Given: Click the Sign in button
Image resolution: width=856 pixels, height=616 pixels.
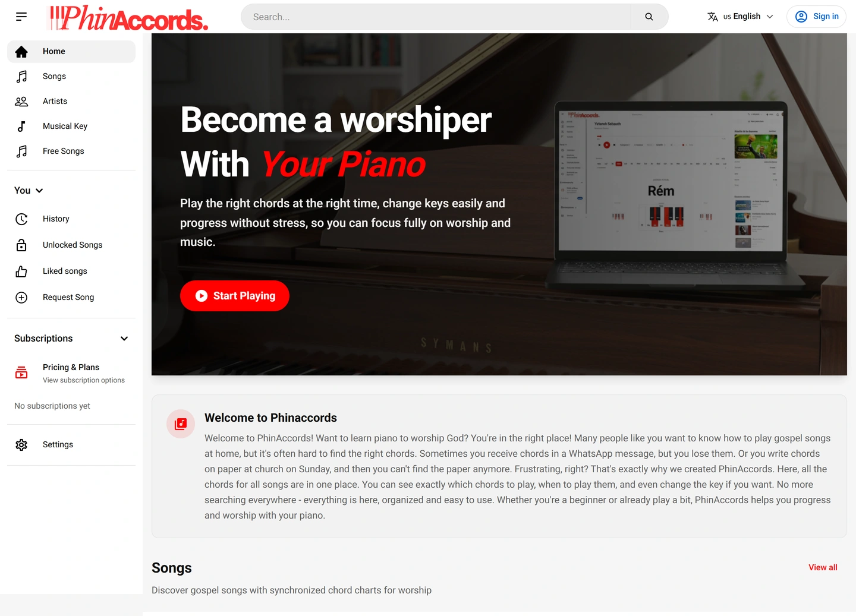Looking at the screenshot, I should [x=817, y=17].
